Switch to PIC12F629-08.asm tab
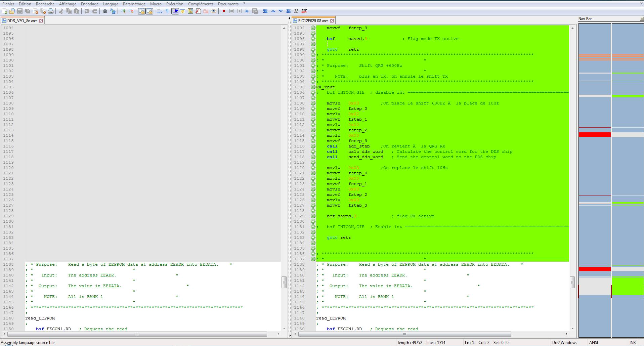 click(313, 21)
